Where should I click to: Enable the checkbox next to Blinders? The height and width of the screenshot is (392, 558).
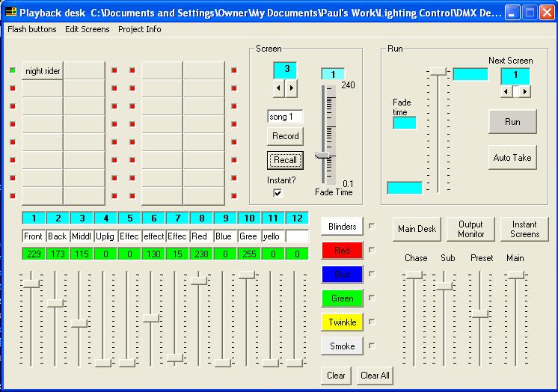click(372, 226)
